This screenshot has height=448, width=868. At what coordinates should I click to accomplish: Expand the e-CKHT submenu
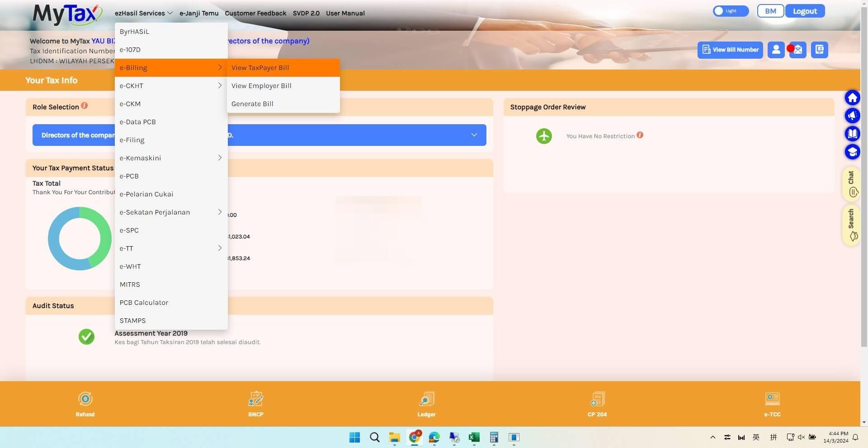point(171,86)
